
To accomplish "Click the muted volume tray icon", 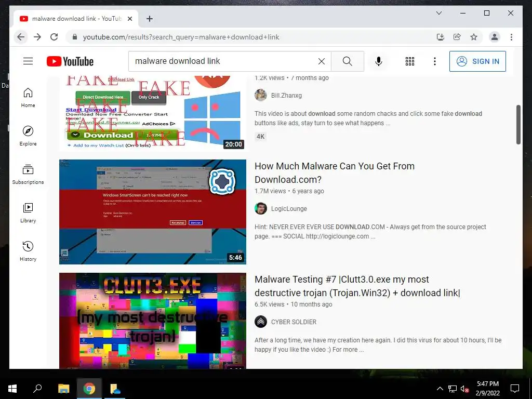I will tap(465, 389).
